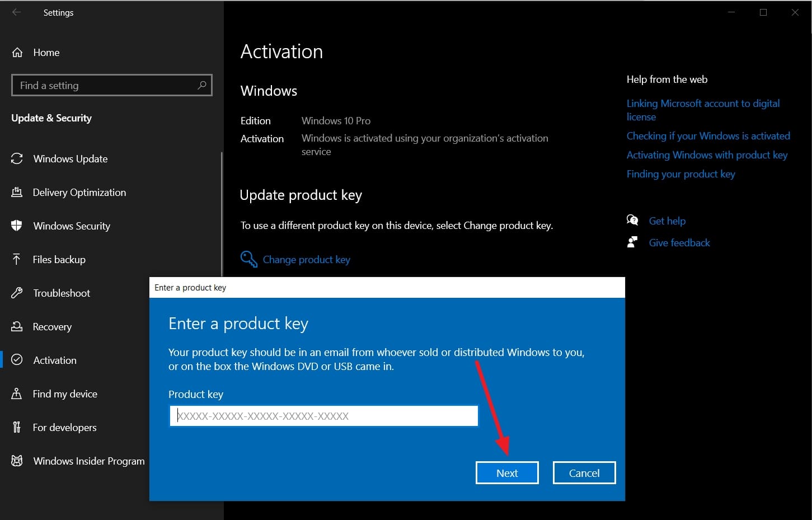
Task: Click the For developers tools icon
Action: click(17, 427)
